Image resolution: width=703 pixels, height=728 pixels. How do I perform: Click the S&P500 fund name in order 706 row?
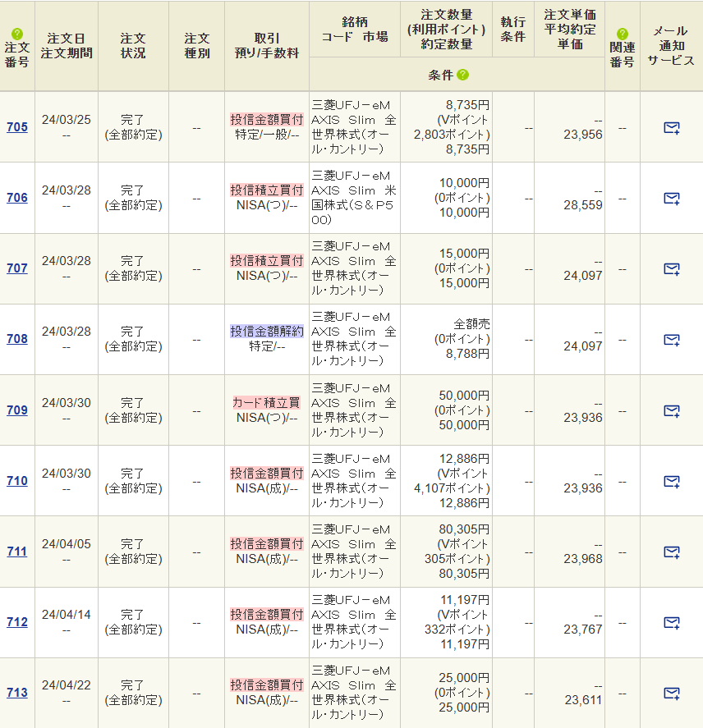354,198
